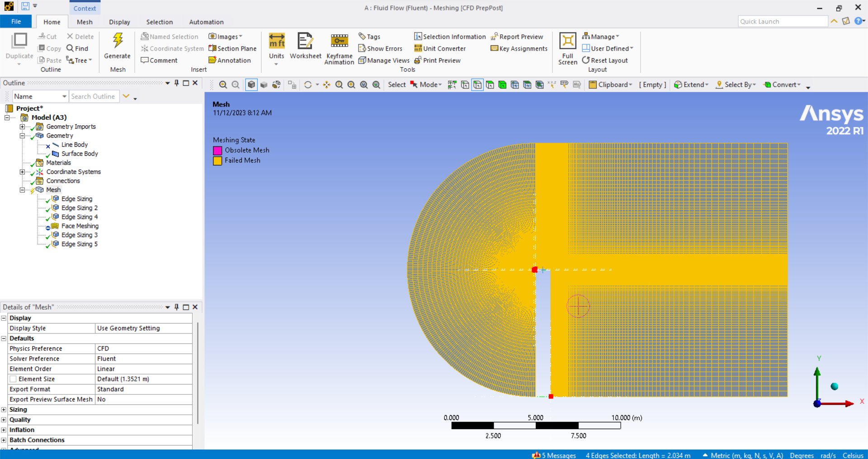Enter Full Screen mode
The width and height of the screenshot is (868, 459).
pos(567,42)
